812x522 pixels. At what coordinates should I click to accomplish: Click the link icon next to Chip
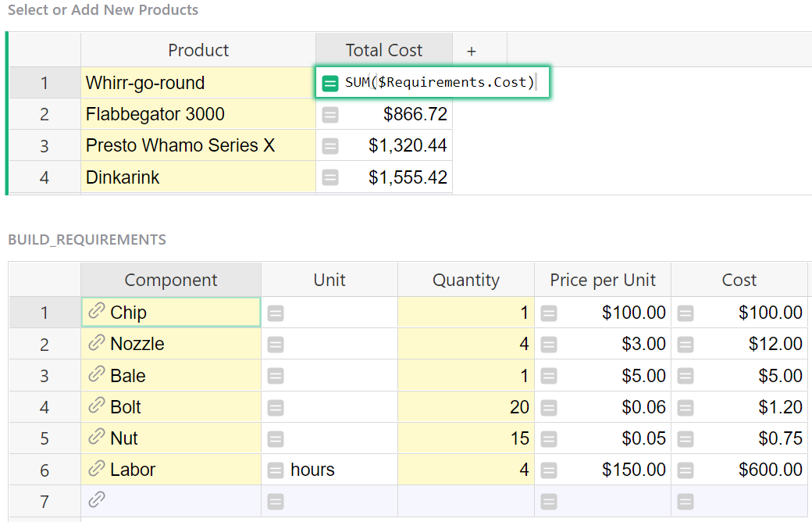pyautogui.click(x=96, y=312)
